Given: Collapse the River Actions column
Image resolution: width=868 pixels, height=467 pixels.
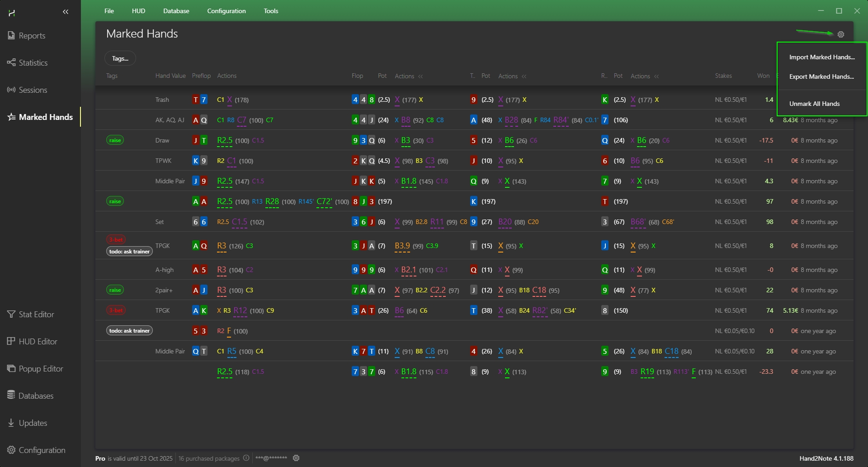Looking at the screenshot, I should tap(657, 76).
